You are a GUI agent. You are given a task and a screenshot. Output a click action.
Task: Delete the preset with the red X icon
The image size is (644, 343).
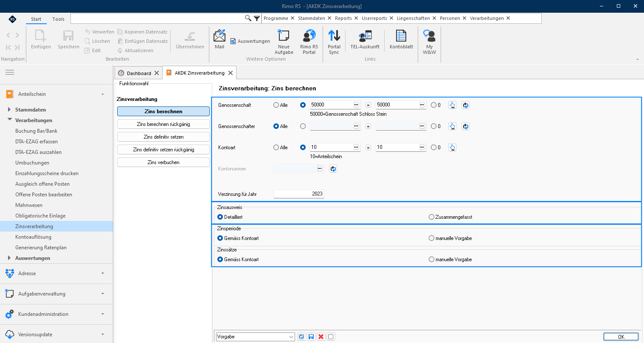tap(321, 337)
